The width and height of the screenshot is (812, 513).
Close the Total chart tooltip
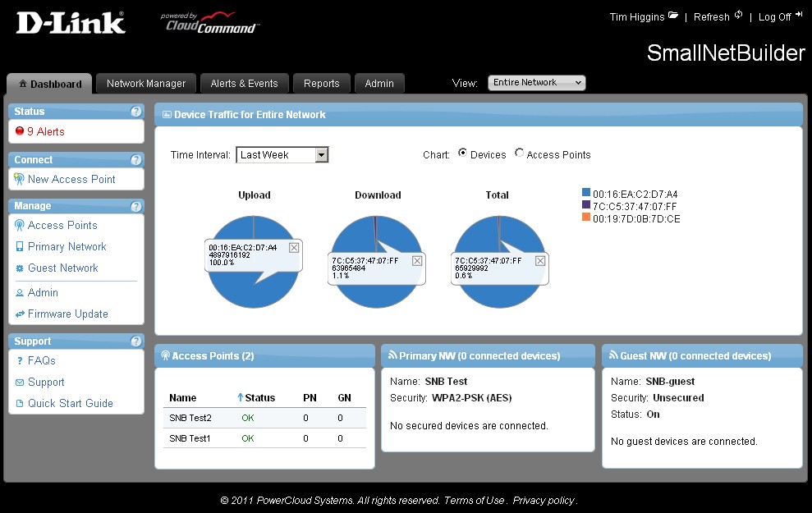tap(540, 261)
